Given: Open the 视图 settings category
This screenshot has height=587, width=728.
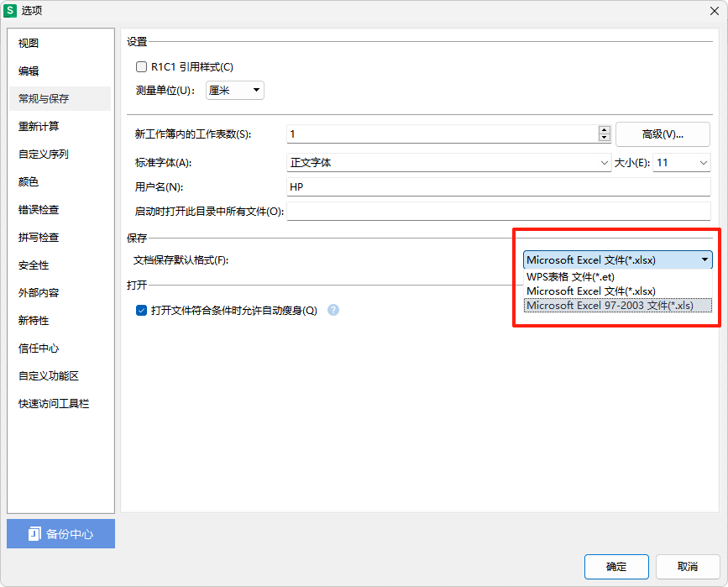Looking at the screenshot, I should point(60,43).
